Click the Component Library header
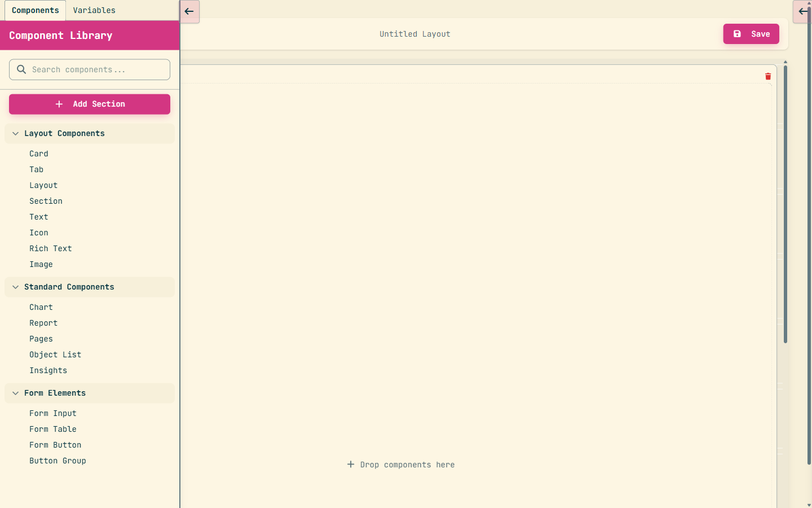Viewport: 812px width, 508px height. click(x=61, y=36)
